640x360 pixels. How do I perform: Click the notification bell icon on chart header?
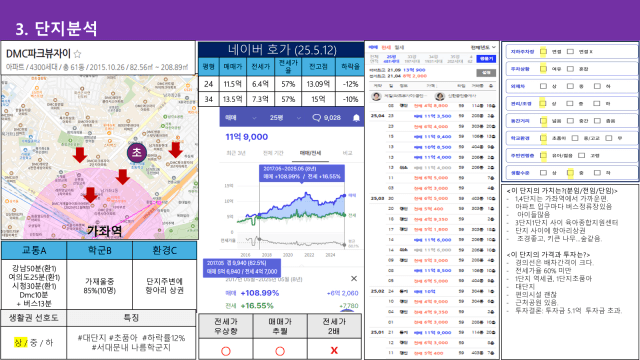tap(356, 118)
